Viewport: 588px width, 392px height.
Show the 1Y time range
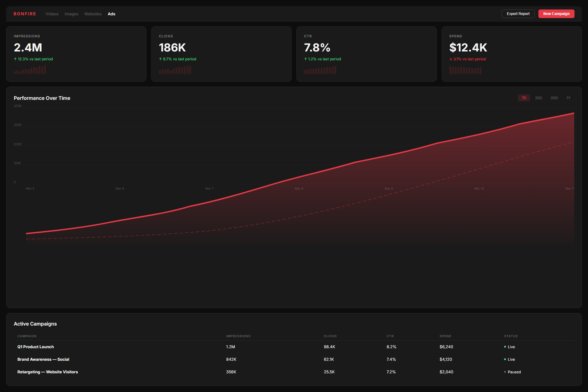568,98
